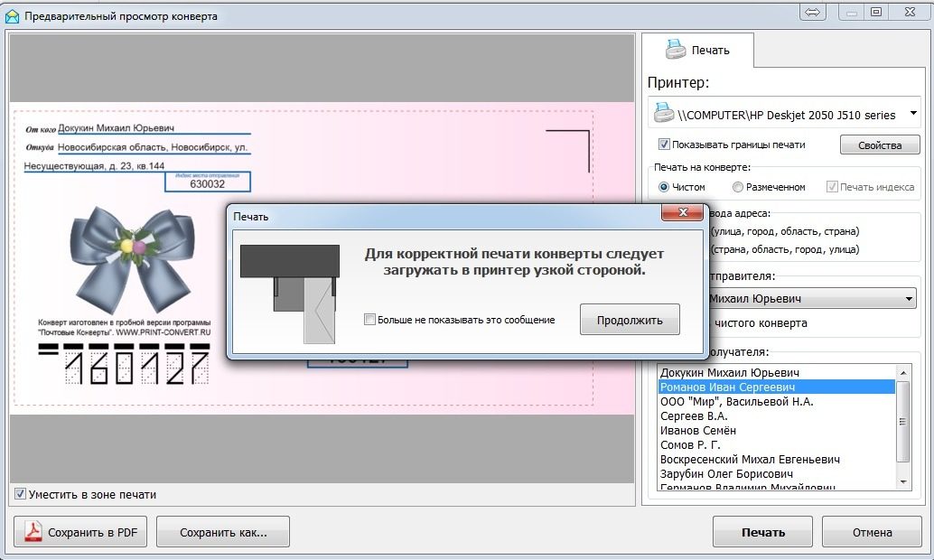The width and height of the screenshot is (934, 560).
Task: Select recipient Зарубин Олег Борисович
Action: click(776, 474)
